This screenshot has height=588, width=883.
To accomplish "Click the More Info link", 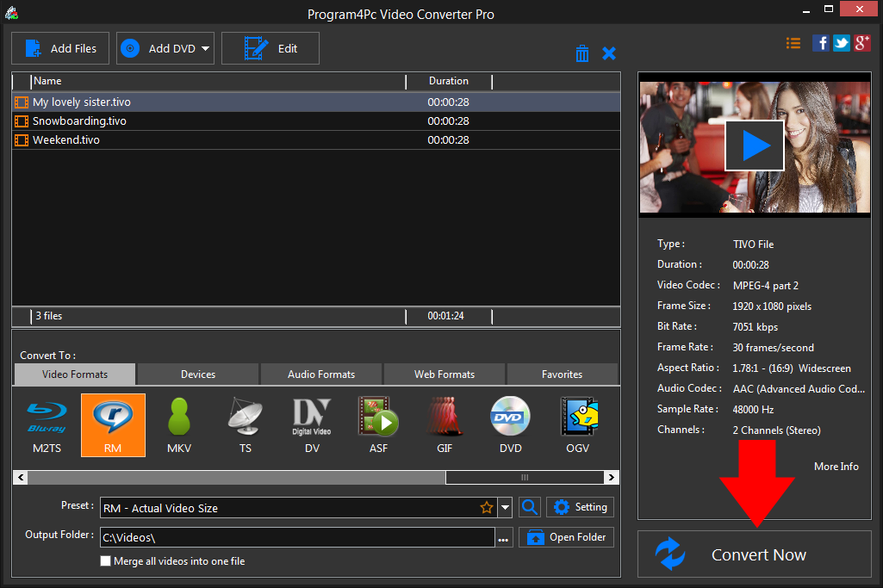I will [836, 467].
